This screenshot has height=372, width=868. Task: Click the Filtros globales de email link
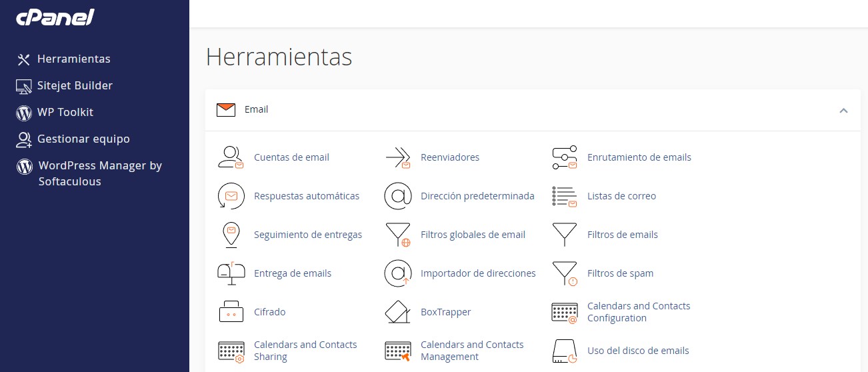click(473, 235)
